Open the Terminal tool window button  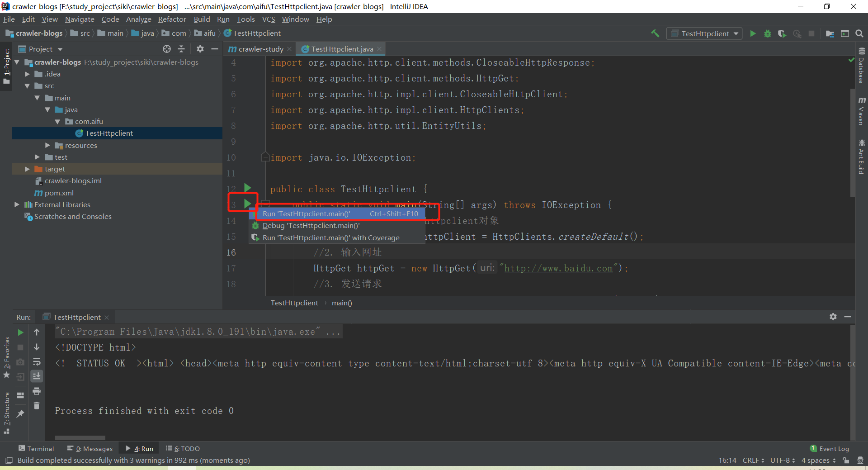click(36, 448)
